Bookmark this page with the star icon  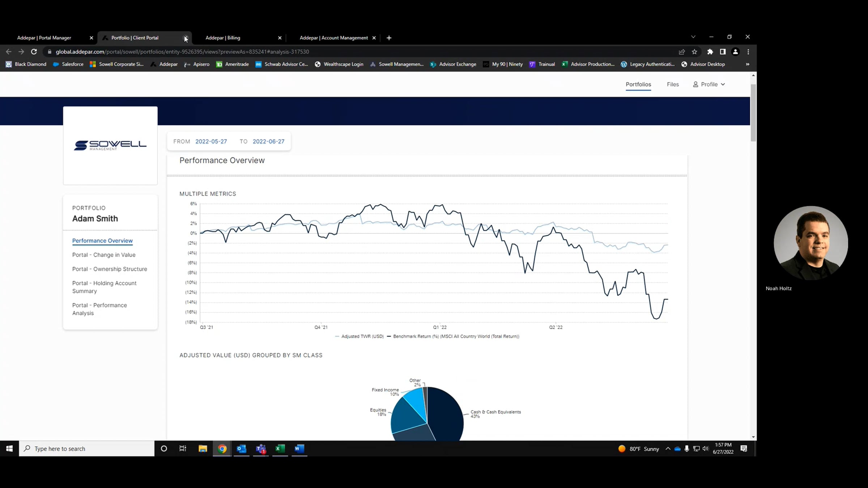pos(694,52)
